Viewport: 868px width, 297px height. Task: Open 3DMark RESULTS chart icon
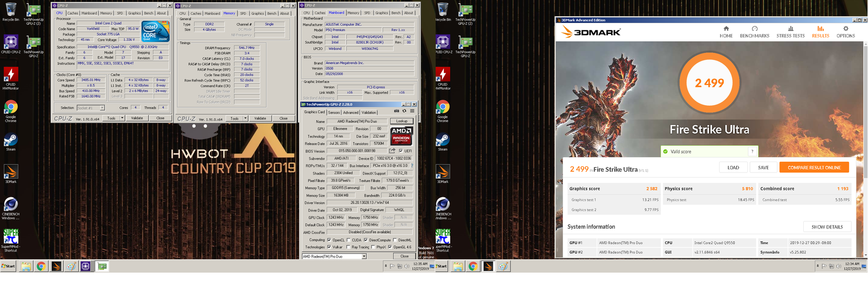(x=821, y=29)
